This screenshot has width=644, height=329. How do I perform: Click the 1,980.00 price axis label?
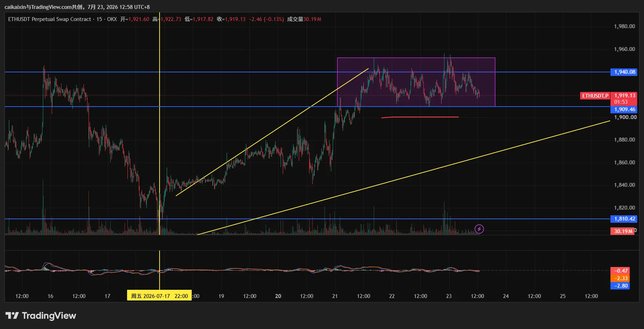(x=624, y=26)
